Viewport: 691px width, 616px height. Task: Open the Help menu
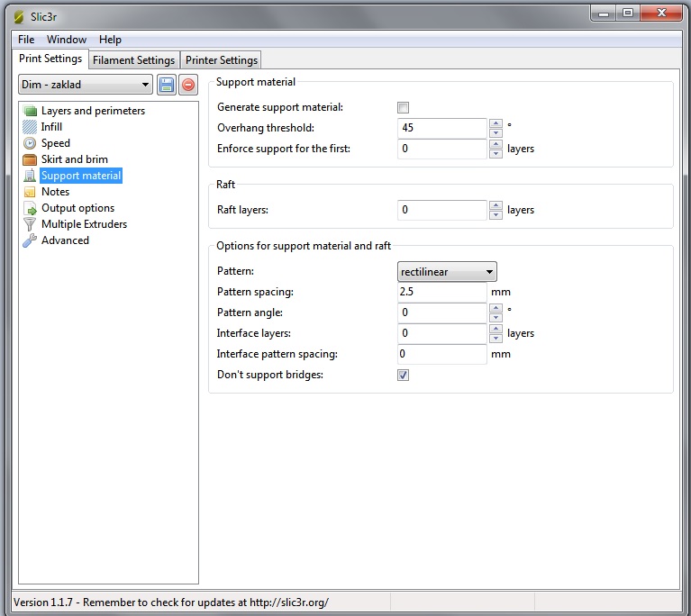pyautogui.click(x=110, y=40)
